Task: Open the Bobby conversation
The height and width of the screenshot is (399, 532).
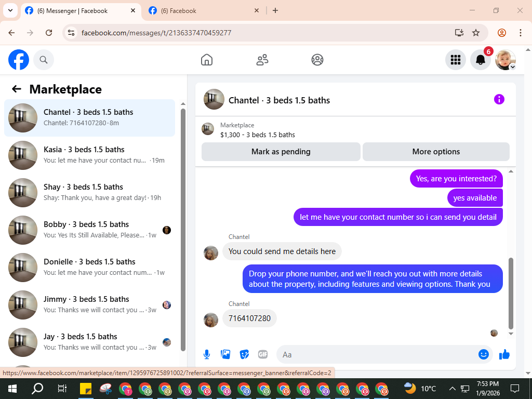Action: click(89, 230)
